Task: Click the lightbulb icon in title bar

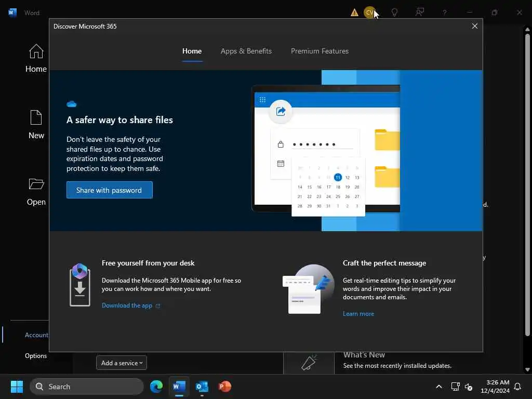Action: point(394,12)
